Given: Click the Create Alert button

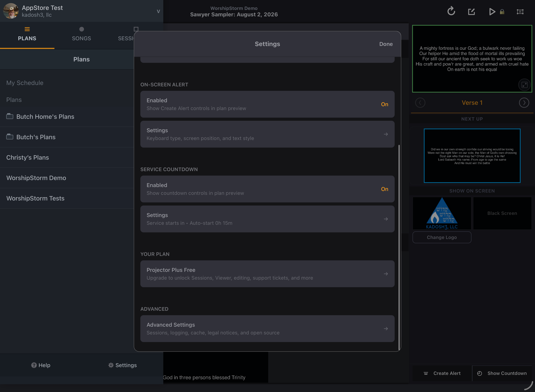Looking at the screenshot, I should coord(442,373).
